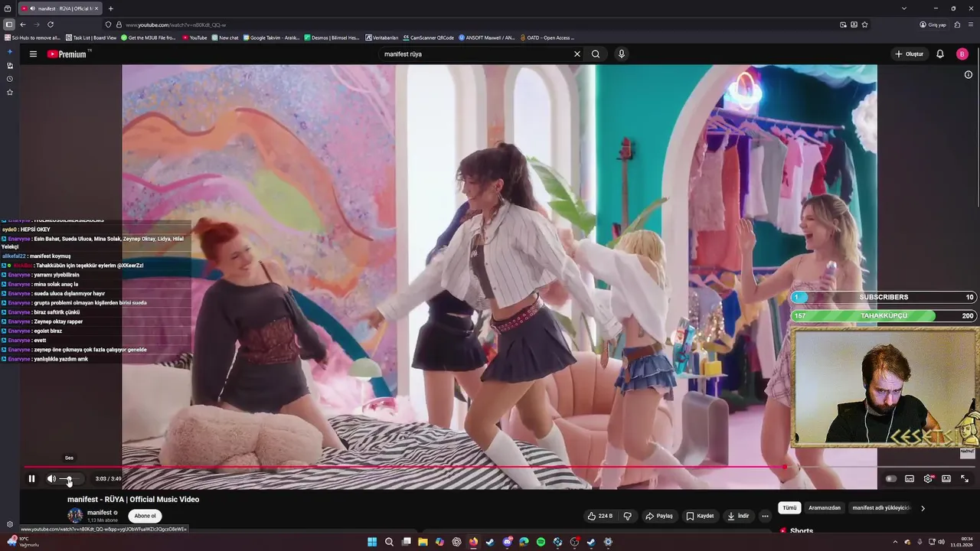Toggle the browser sidebar button
The image size is (980, 551).
tap(8, 24)
